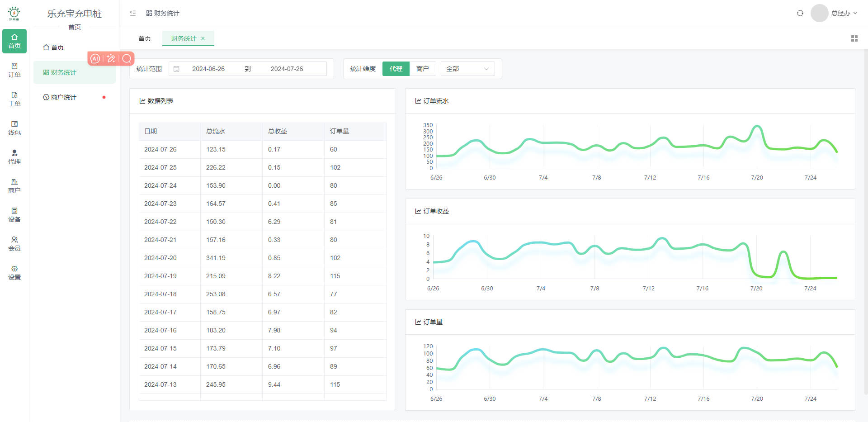The image size is (868, 422).
Task: Click the 8.22 revenue cell
Action: pos(293,276)
